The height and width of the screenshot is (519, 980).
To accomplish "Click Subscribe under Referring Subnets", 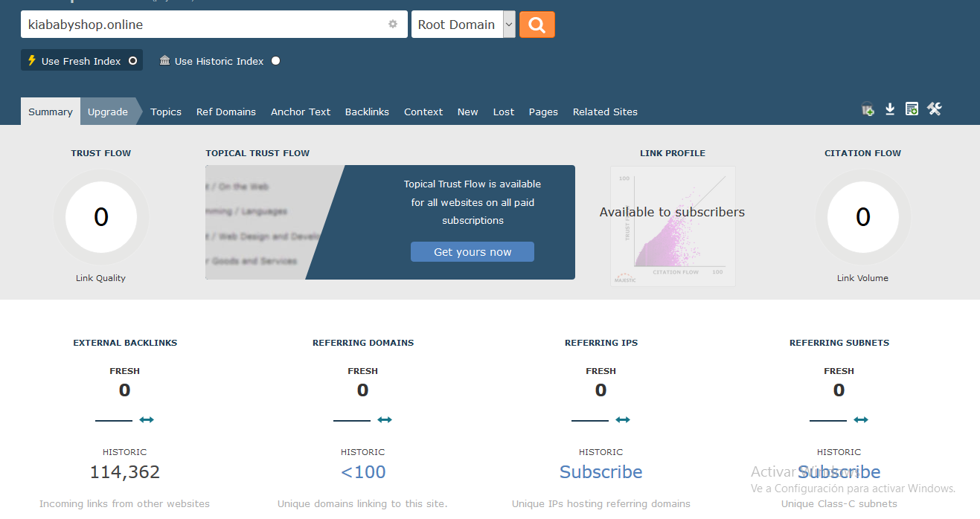I will tap(839, 472).
